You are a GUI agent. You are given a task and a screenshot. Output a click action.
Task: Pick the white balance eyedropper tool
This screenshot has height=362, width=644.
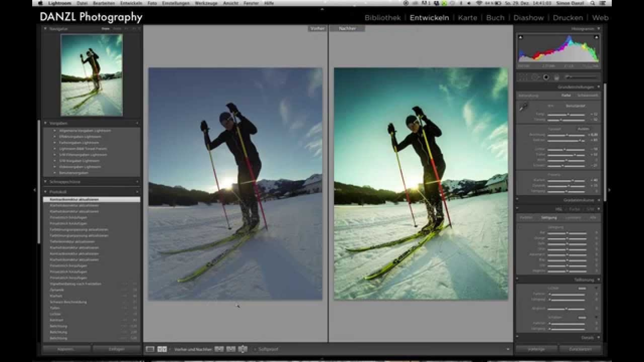(524, 106)
